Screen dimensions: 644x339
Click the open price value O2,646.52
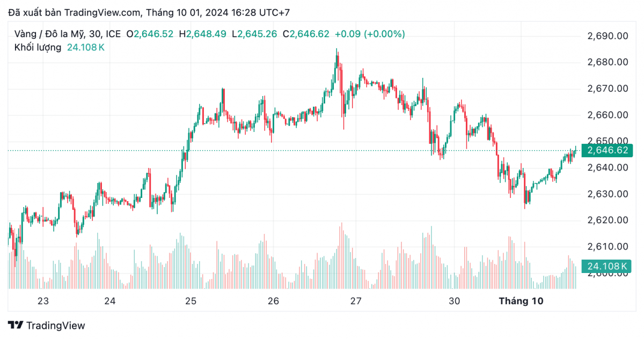[x=150, y=34]
